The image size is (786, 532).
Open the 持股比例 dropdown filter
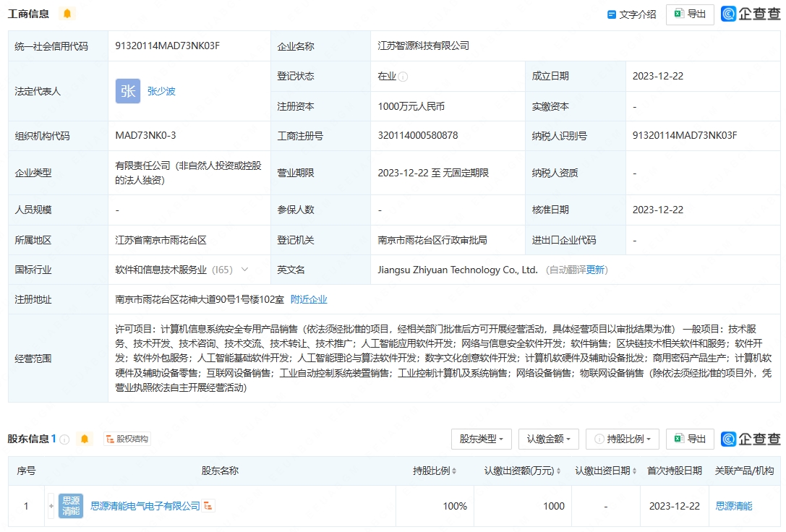point(623,439)
